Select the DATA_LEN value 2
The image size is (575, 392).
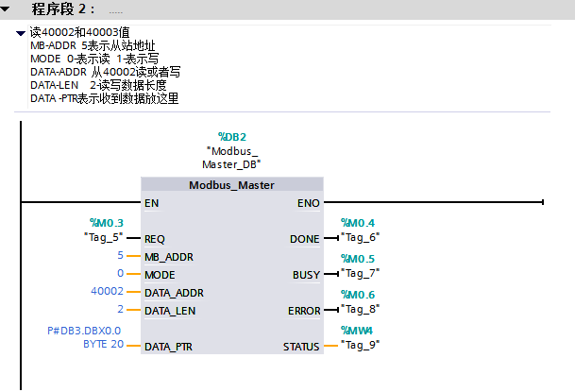tap(120, 310)
